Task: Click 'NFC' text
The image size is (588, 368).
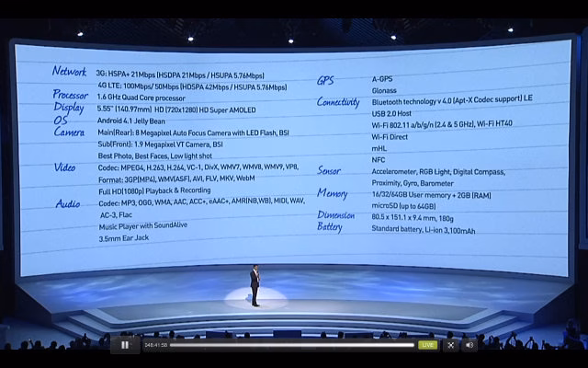Action: (379, 160)
